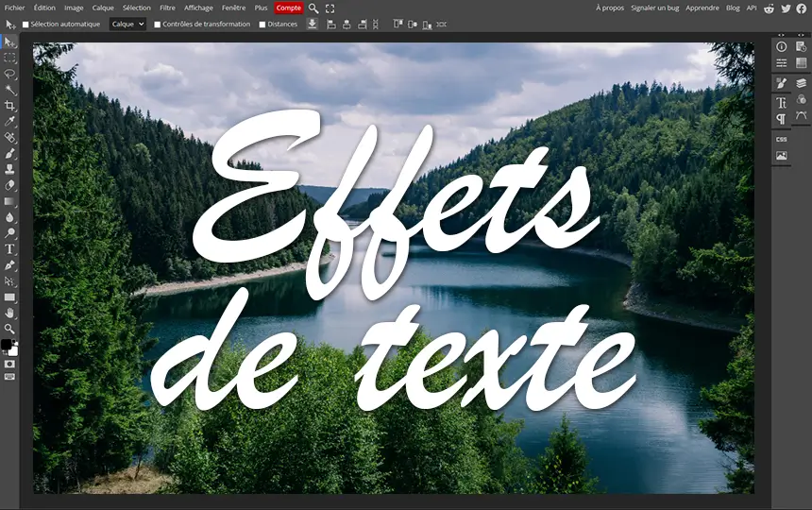Select the Rectangular Marquee selection tool
The height and width of the screenshot is (510, 812).
pyautogui.click(x=9, y=58)
